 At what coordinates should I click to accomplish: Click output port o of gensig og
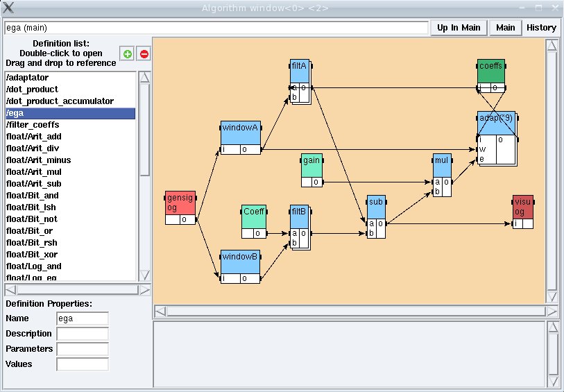tap(187, 220)
